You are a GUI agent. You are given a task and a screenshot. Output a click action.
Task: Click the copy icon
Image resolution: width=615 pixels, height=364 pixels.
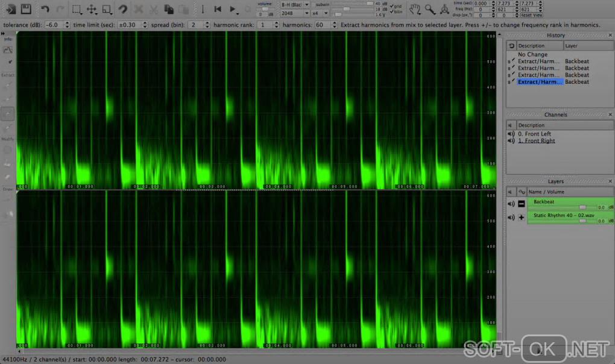pyautogui.click(x=169, y=9)
